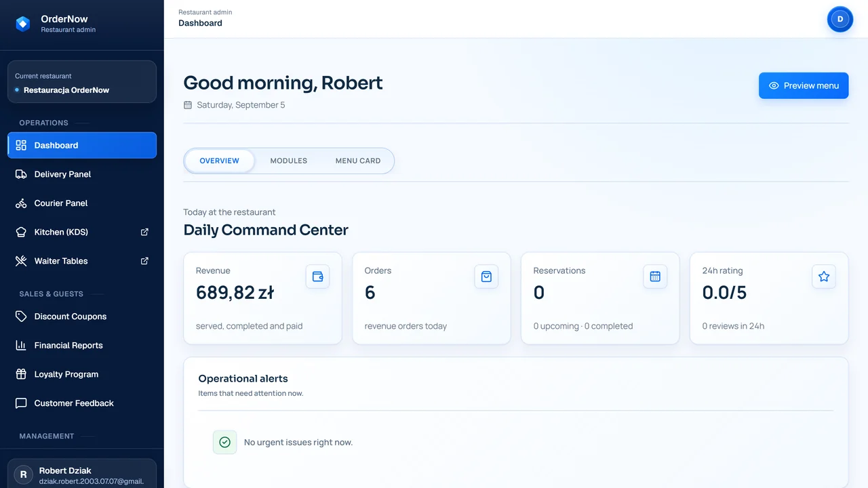Click the Revenue value 689,82 zł

pos(235,293)
